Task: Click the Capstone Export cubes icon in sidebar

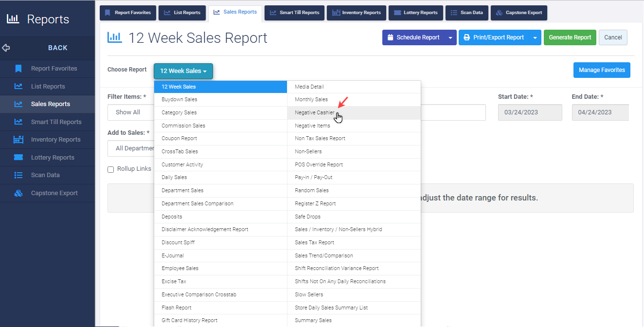Action: [x=18, y=193]
